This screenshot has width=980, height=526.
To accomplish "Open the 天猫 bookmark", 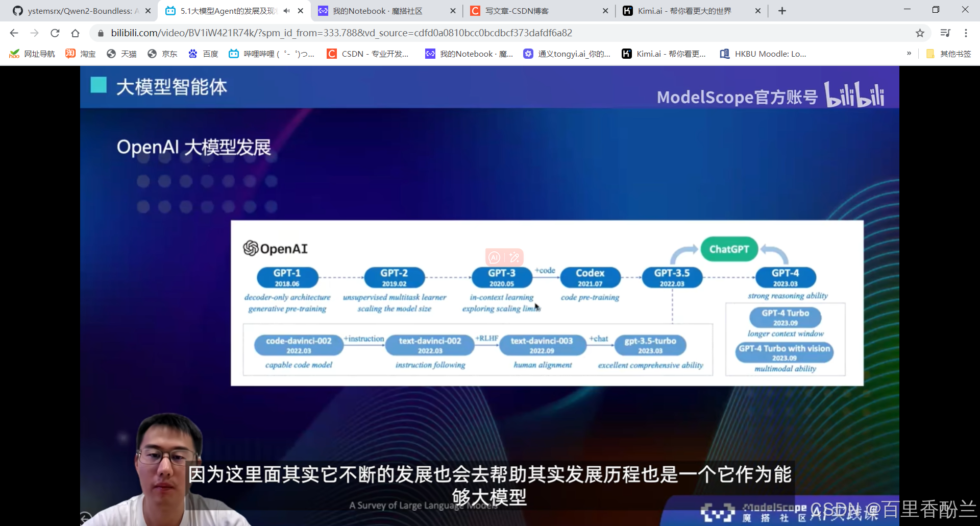I will (x=121, y=54).
